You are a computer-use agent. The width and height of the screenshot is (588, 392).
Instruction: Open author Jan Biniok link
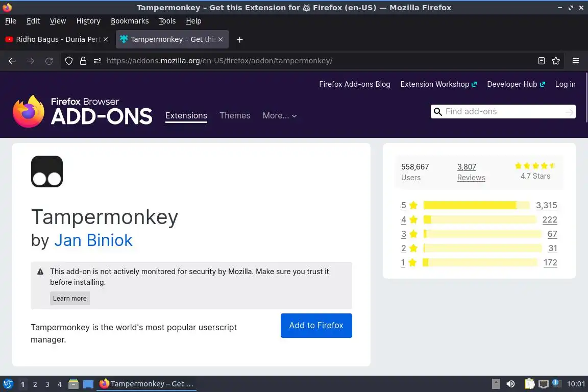(x=93, y=240)
